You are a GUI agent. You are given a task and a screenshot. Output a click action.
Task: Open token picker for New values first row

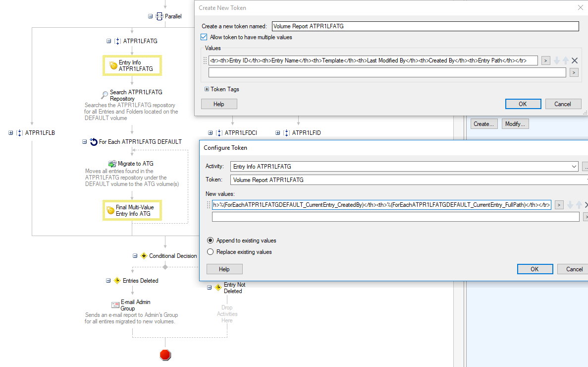[x=559, y=205]
